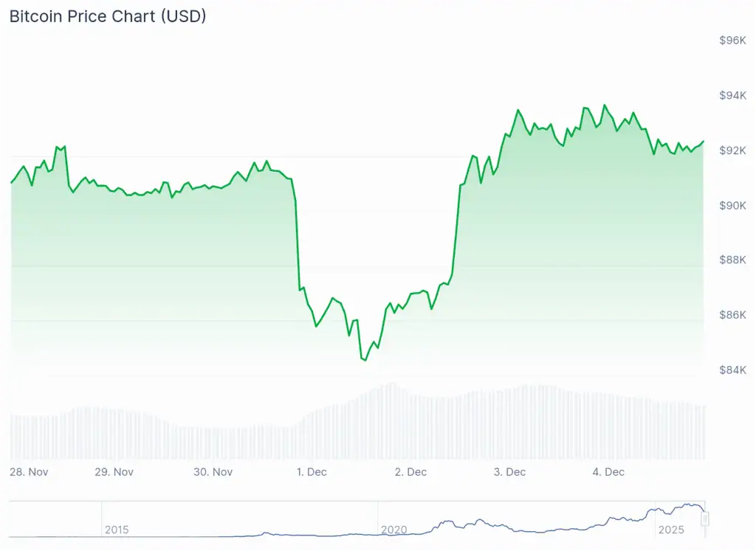Select the $84K price axis label
756x551 pixels.
732,370
